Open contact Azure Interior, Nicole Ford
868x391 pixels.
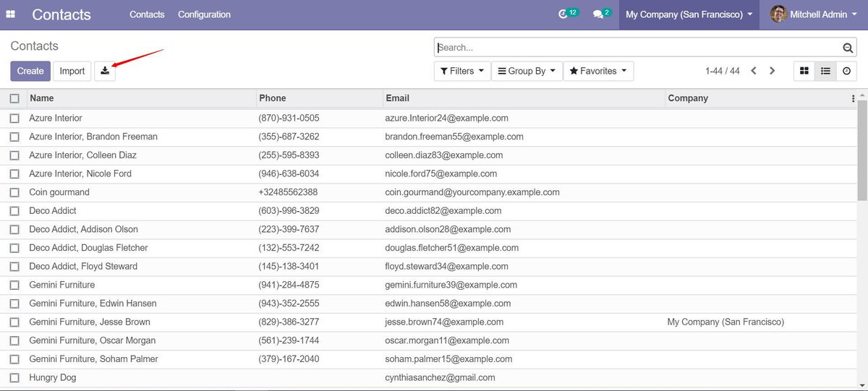pos(80,173)
